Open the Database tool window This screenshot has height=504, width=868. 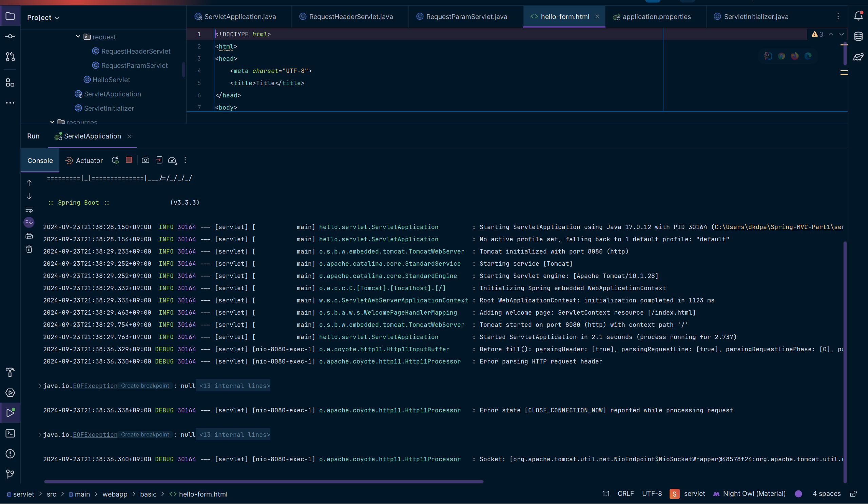tap(859, 36)
